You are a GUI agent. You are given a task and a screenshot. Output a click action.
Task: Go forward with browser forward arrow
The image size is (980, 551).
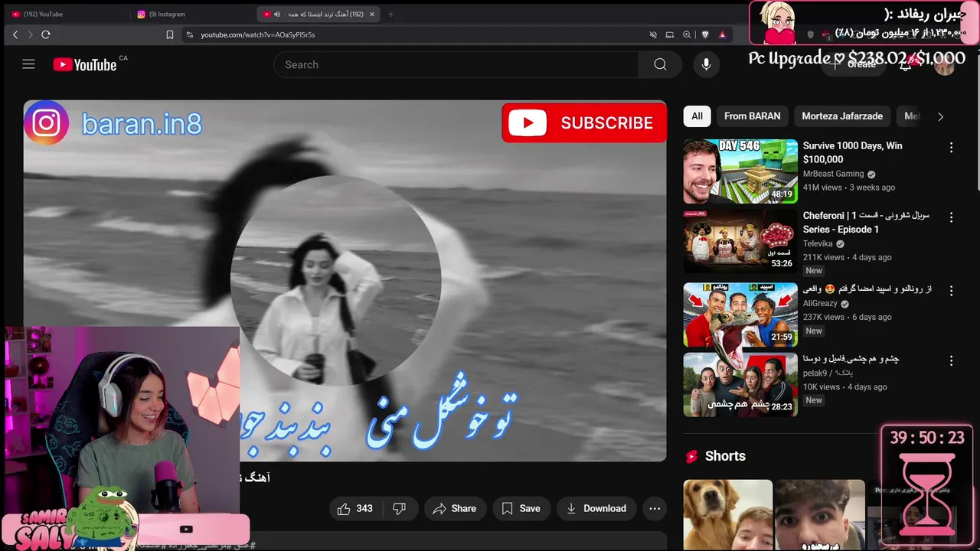pyautogui.click(x=30, y=34)
